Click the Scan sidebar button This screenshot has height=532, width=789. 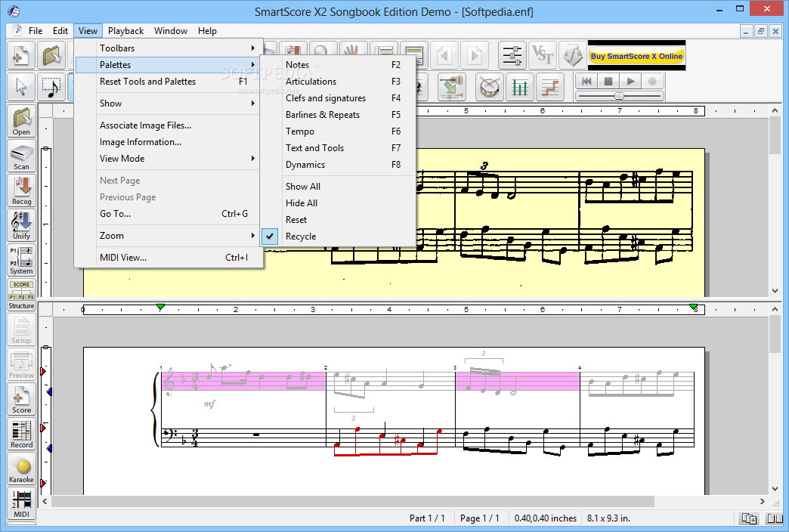21,156
